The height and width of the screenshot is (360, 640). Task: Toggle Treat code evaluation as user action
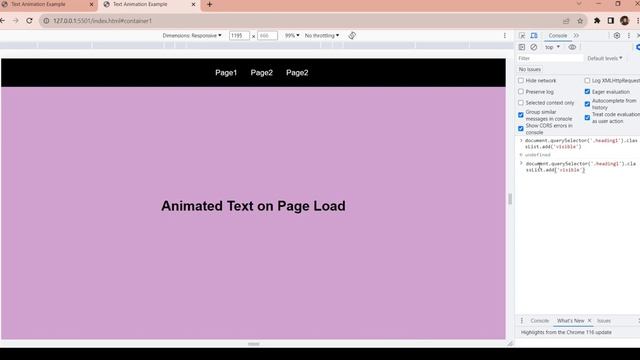click(x=587, y=118)
